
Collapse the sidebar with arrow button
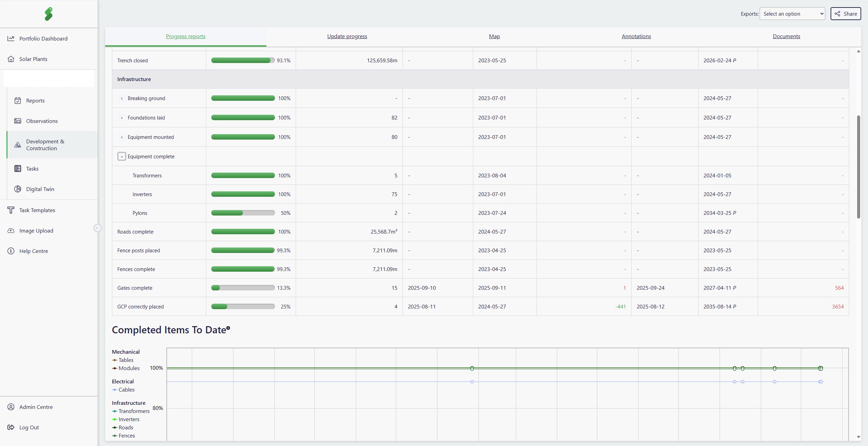pyautogui.click(x=98, y=228)
